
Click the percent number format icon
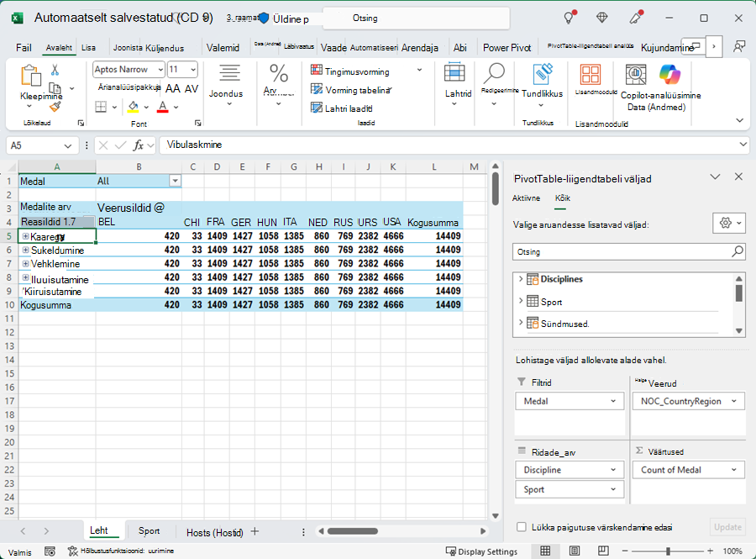pyautogui.click(x=279, y=73)
